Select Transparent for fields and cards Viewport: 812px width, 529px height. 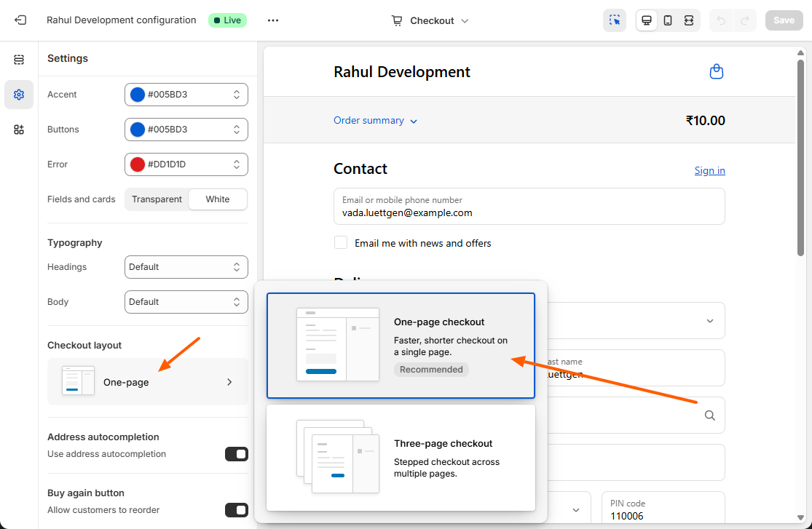click(x=157, y=199)
